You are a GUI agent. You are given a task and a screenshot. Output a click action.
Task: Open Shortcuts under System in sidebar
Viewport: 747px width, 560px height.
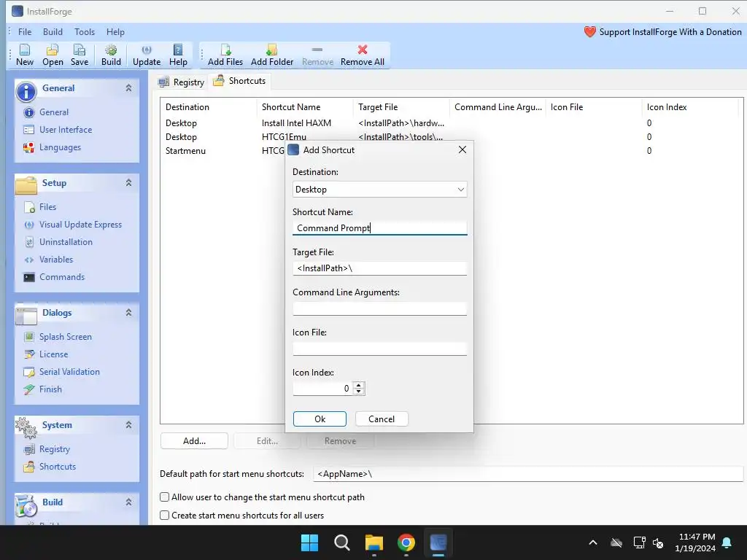pos(58,467)
